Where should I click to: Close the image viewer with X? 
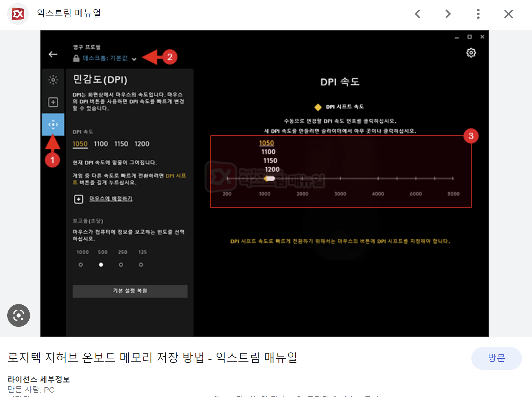[509, 14]
